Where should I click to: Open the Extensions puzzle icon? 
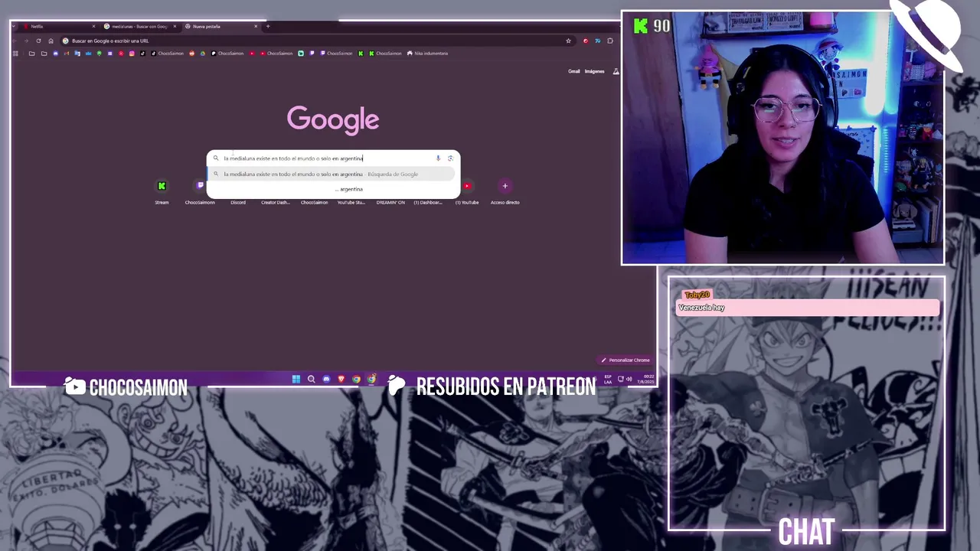coord(610,41)
